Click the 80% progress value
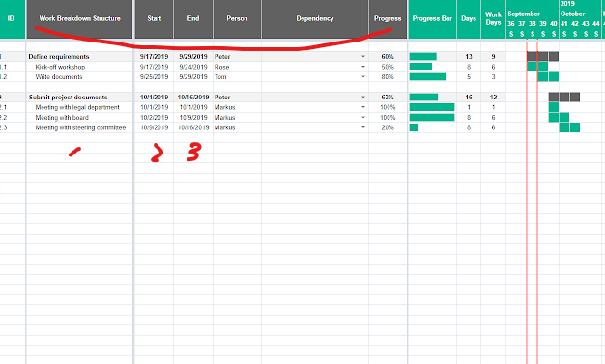605x364 pixels. [x=388, y=76]
